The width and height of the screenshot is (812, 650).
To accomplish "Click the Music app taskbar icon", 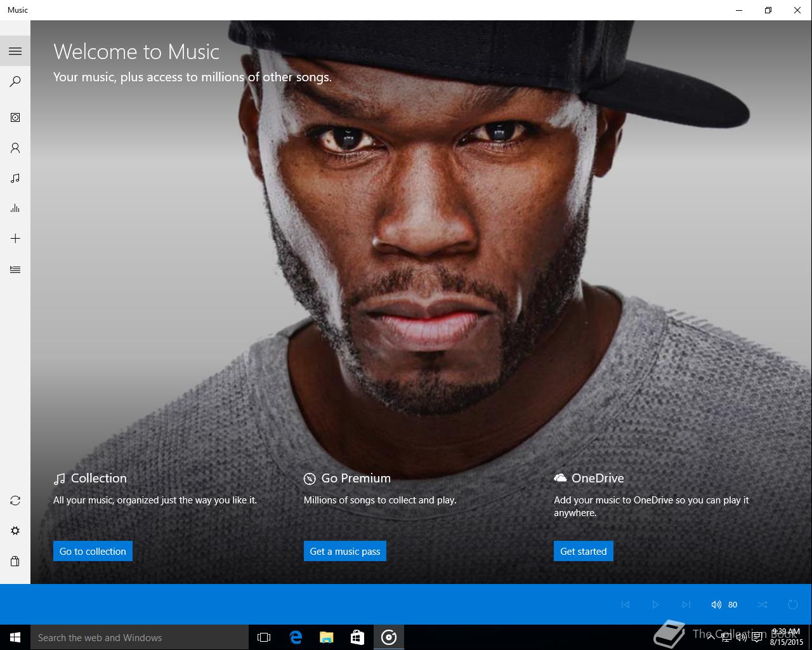I will click(389, 637).
